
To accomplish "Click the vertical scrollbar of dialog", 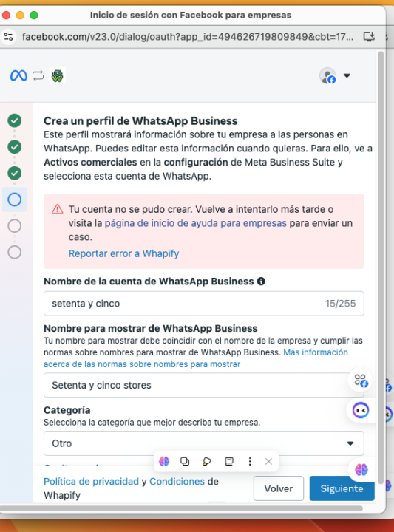I will click(381, 268).
